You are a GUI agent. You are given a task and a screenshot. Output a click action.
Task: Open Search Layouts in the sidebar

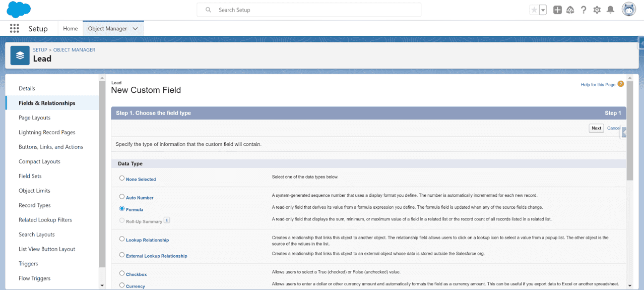click(37, 235)
